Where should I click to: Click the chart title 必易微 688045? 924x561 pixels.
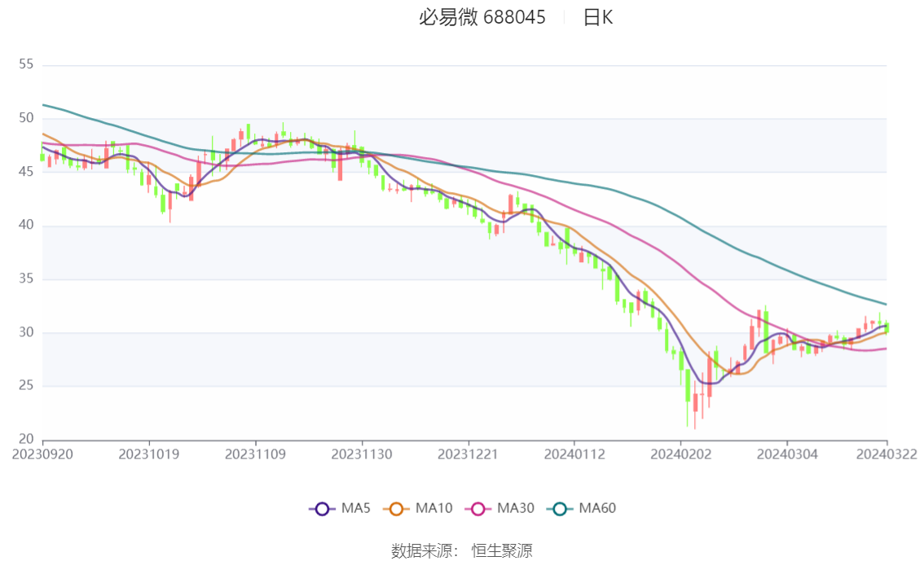coord(482,18)
